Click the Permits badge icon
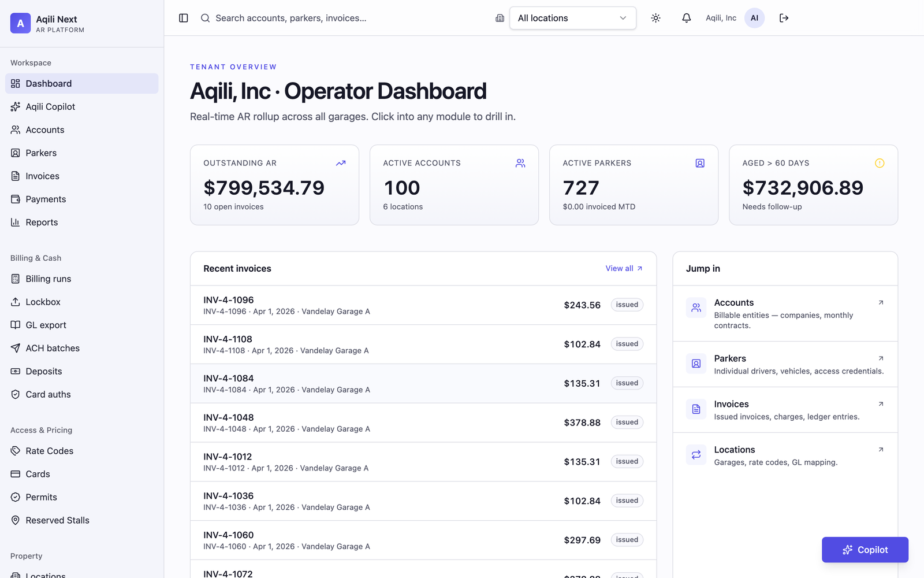The image size is (924, 578). [16, 497]
